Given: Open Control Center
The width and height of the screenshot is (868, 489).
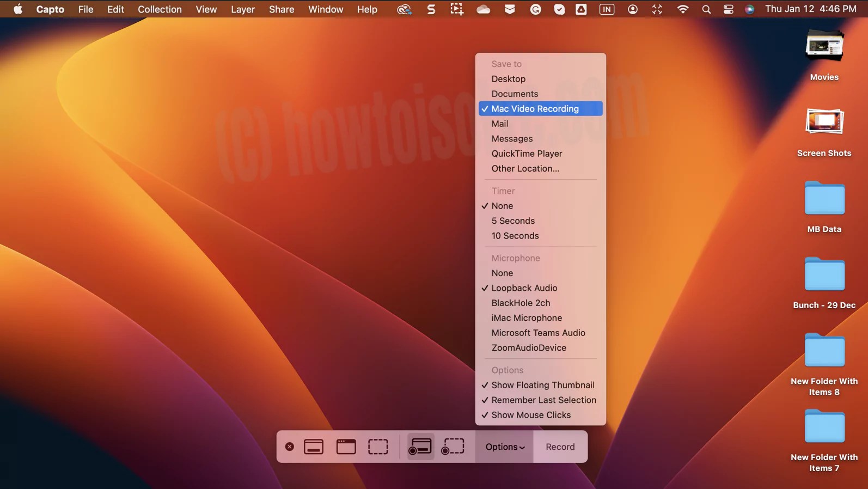Looking at the screenshot, I should (728, 9).
